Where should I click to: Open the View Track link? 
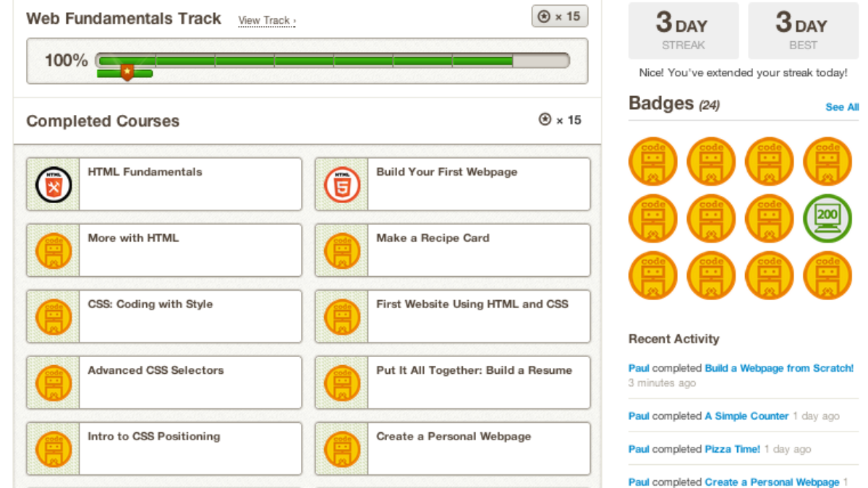[x=266, y=20]
